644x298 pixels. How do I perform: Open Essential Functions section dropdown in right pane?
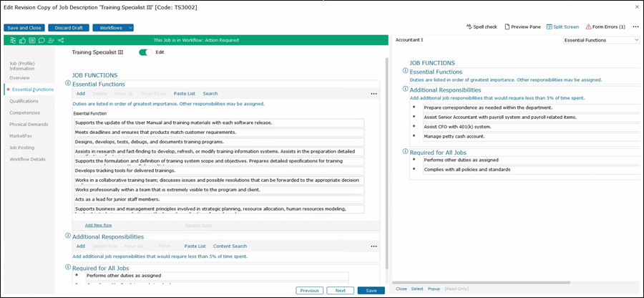[x=600, y=40]
